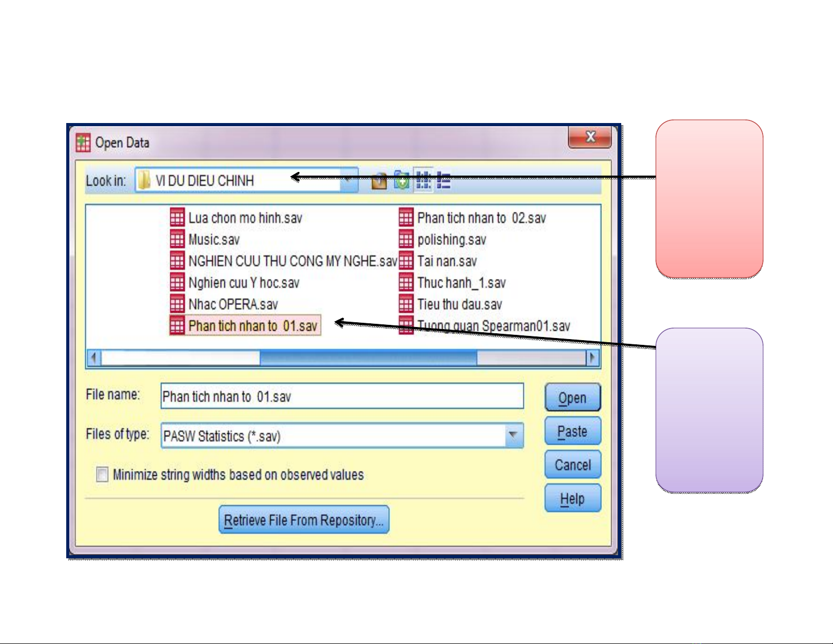Click the Up One Level folder icon
The height and width of the screenshot is (644, 833).
pos(379,181)
